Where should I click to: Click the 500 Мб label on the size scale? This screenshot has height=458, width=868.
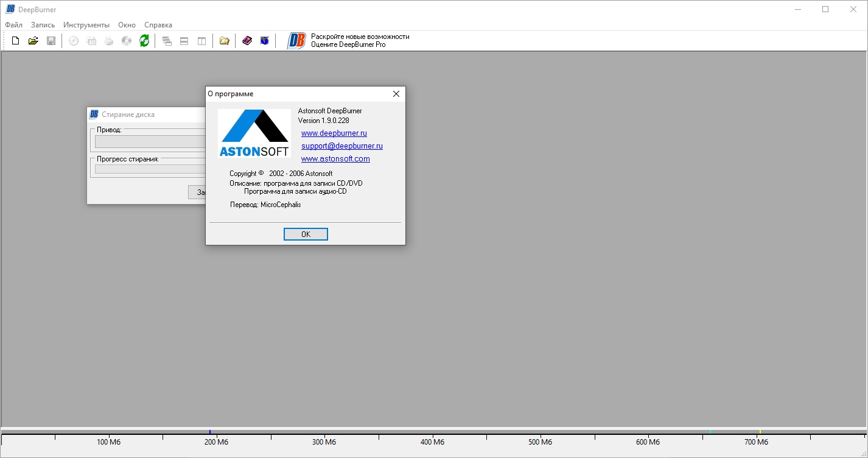540,442
